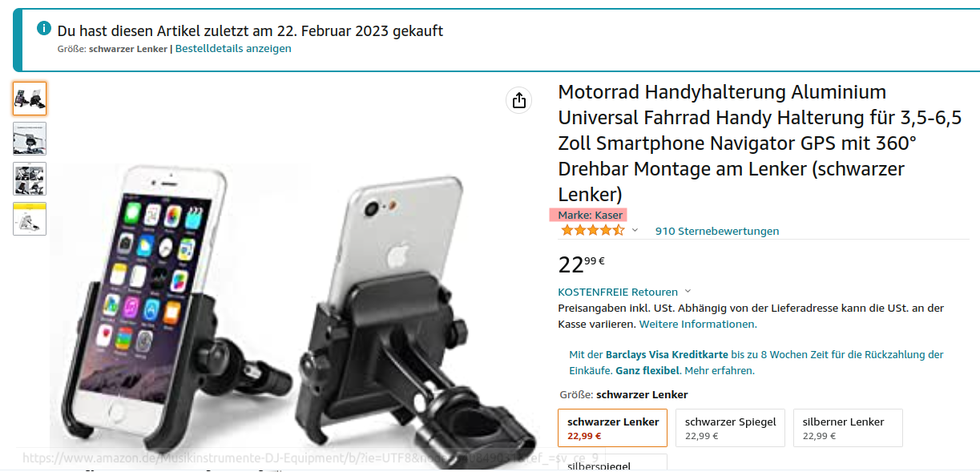Open the 910 Sternebewertungen link
The image size is (980, 472).
[717, 231]
